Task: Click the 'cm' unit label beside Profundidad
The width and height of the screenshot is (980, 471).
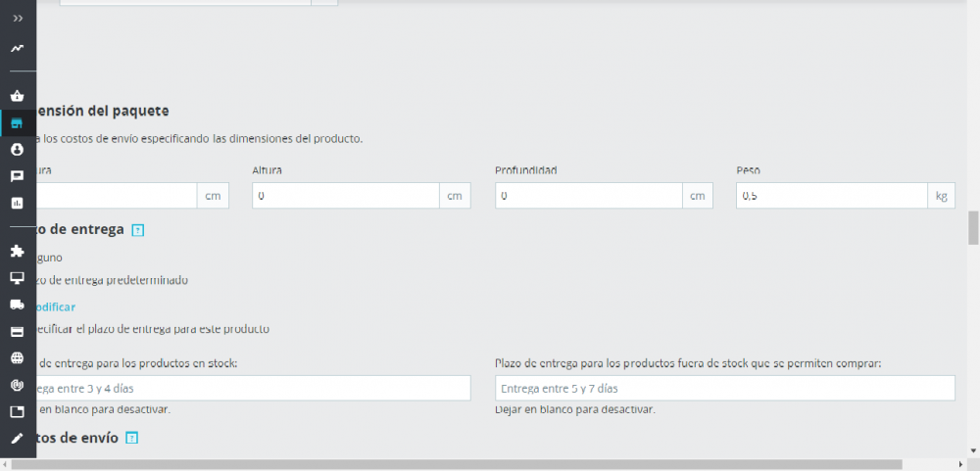Action: [x=698, y=196]
